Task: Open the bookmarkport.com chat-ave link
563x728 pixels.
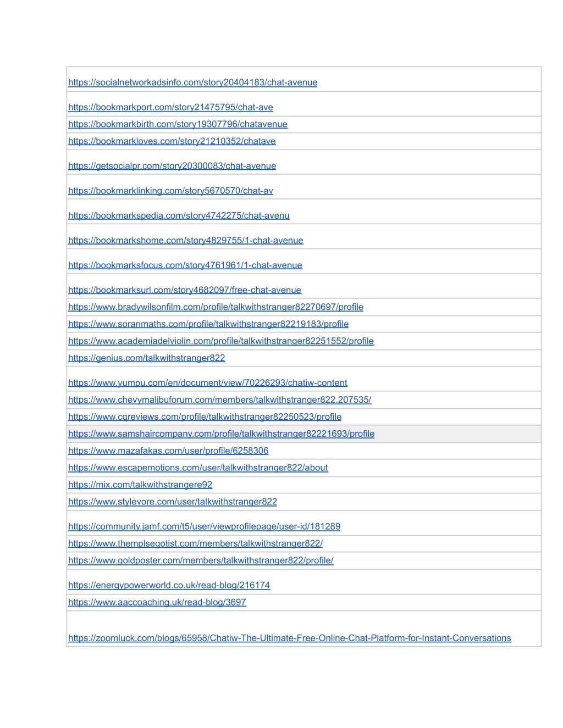Action: click(170, 107)
